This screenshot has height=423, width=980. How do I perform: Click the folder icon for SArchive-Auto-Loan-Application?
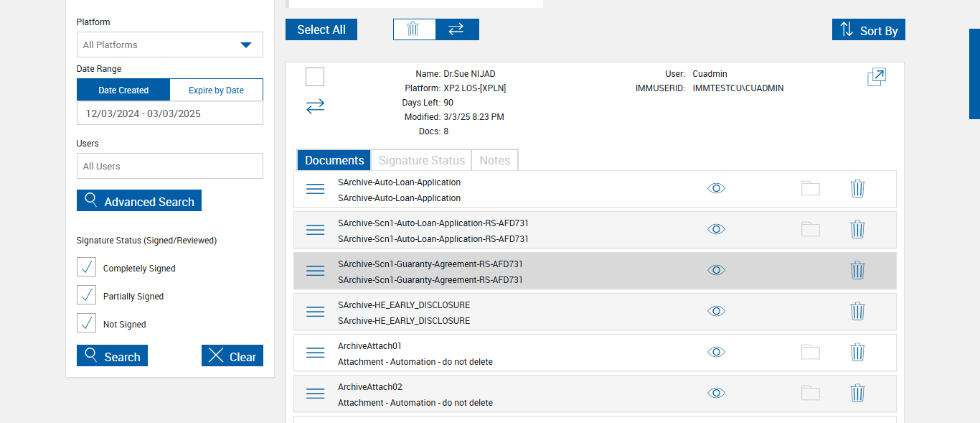point(810,188)
